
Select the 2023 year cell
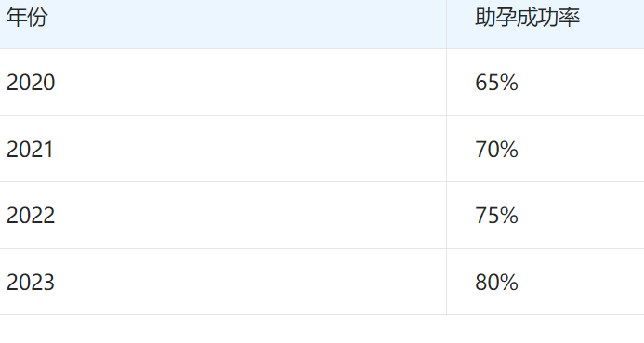(x=31, y=283)
